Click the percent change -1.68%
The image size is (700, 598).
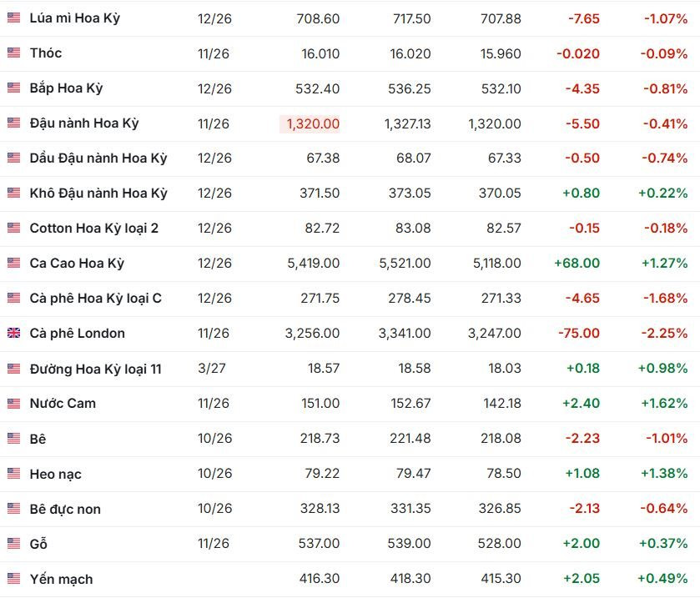click(x=665, y=298)
